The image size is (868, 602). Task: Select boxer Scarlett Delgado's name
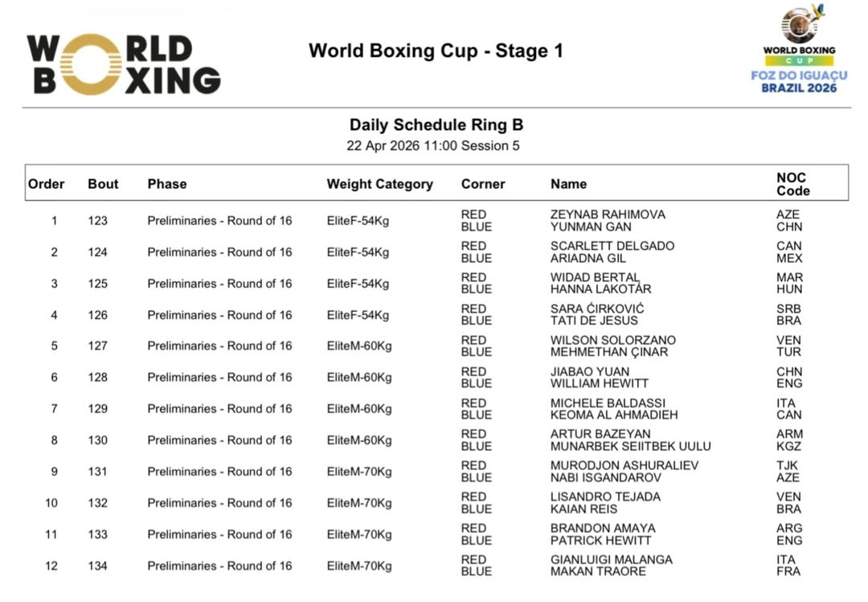pos(612,246)
